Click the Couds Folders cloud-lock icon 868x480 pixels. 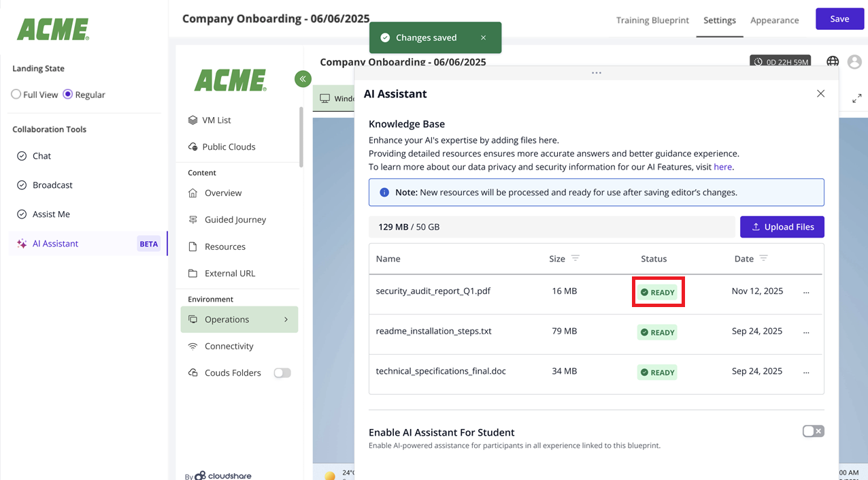[x=193, y=373]
